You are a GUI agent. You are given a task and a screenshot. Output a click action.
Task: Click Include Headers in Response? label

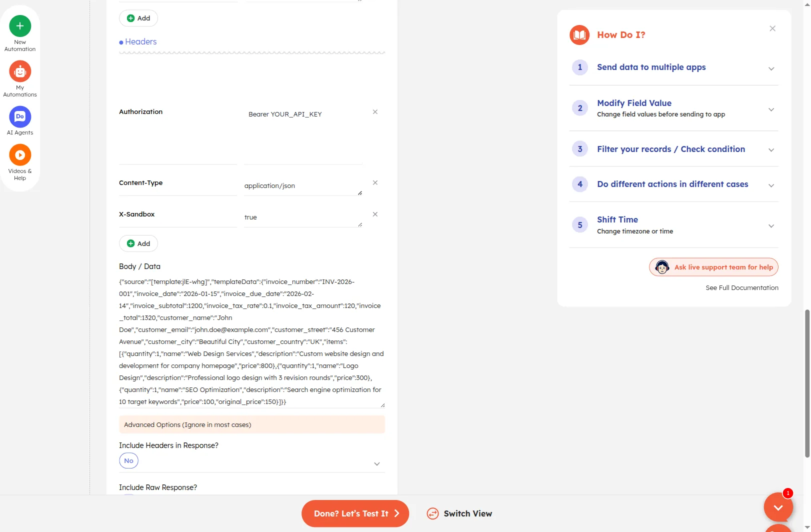[x=168, y=445]
